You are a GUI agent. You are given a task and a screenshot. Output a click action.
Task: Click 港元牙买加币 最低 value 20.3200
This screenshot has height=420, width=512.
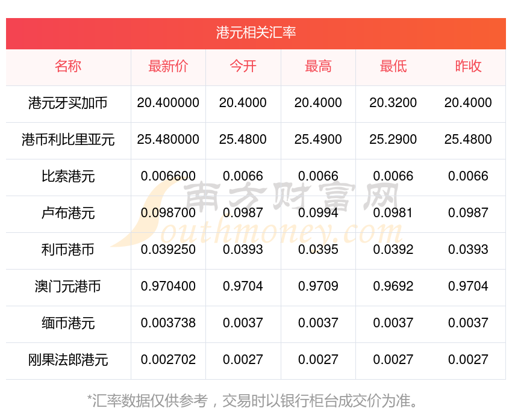click(x=393, y=103)
